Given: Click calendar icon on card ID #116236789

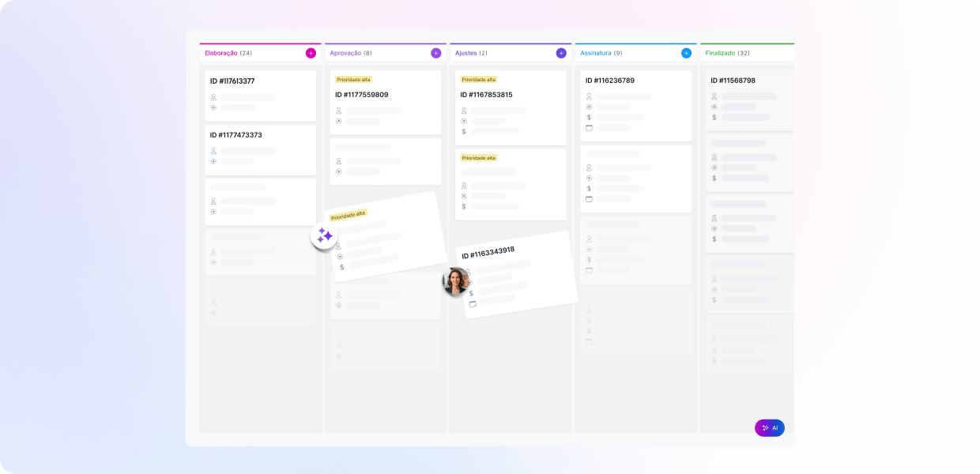Looking at the screenshot, I should point(589,127).
